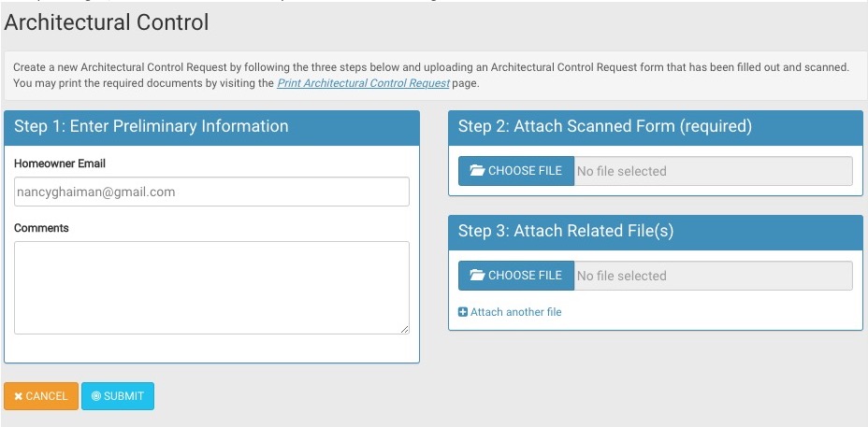Open the Print Architectural Control Request page link
The image size is (868, 427).
(x=363, y=83)
